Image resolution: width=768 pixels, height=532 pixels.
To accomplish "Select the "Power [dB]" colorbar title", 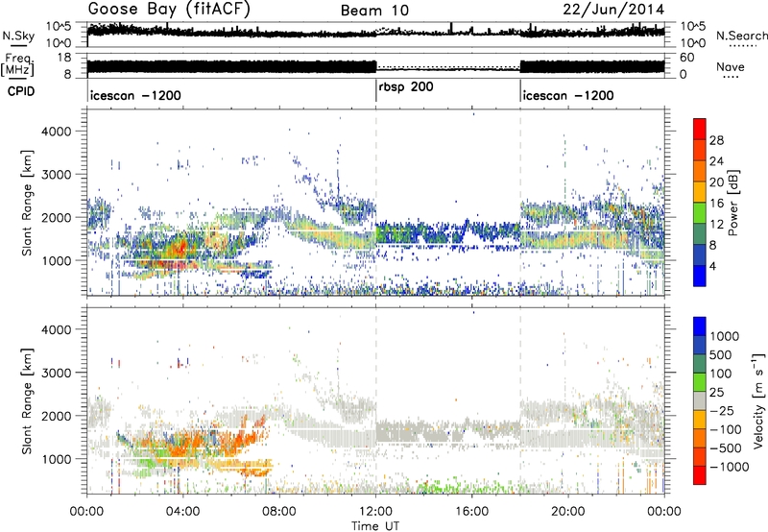I will coord(732,203).
